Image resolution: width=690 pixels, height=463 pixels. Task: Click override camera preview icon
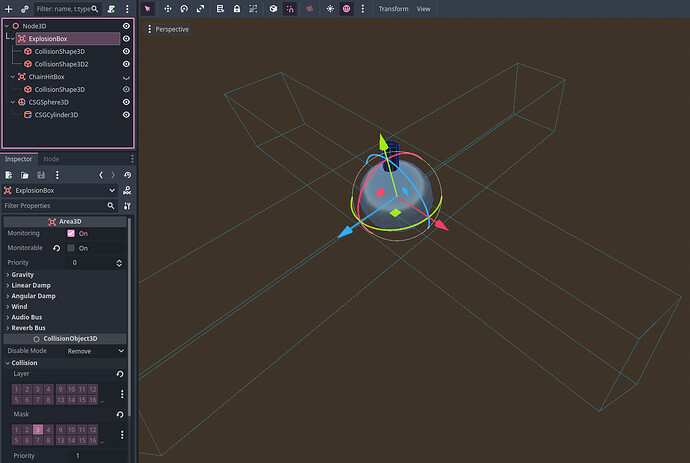tap(310, 9)
